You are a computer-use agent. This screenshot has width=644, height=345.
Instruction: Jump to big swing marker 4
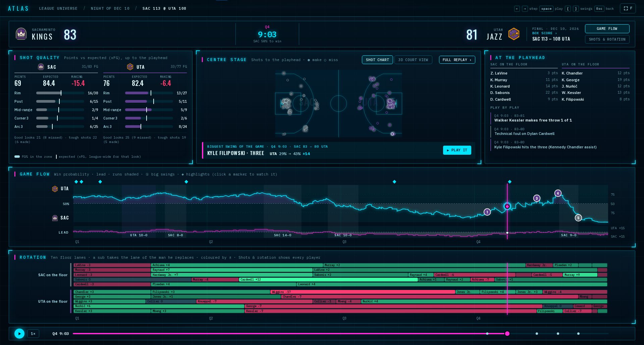(x=558, y=193)
